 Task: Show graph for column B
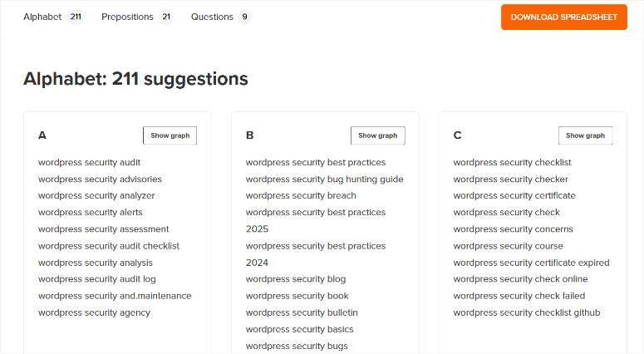[x=377, y=135]
